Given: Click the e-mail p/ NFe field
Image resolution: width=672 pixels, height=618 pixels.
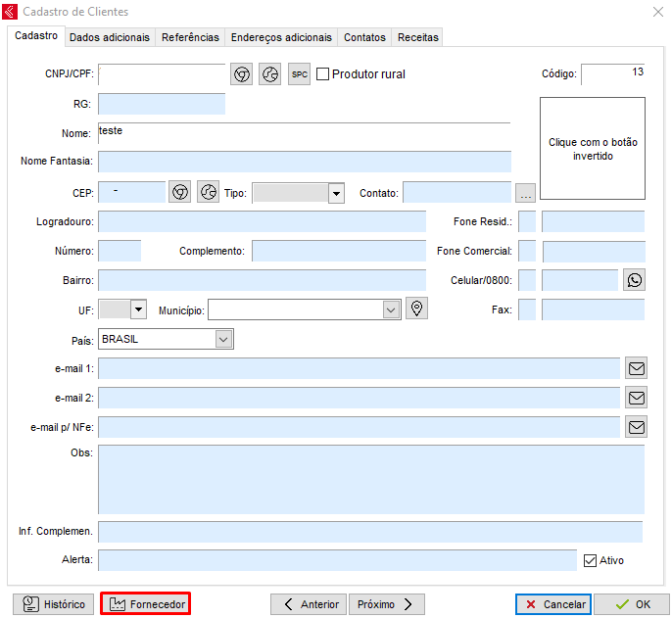Looking at the screenshot, I should 360,427.
